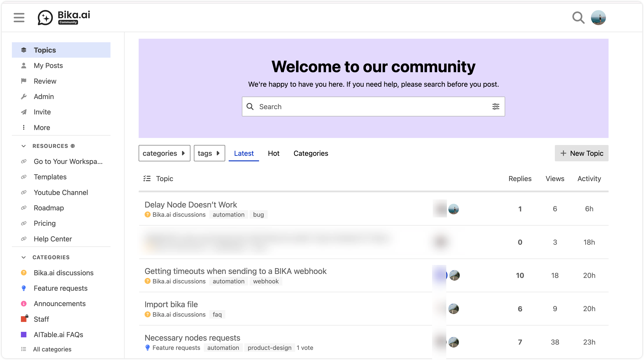This screenshot has height=360, width=644.
Task: Click the bug tag on Delay Node topic
Action: [258, 215]
